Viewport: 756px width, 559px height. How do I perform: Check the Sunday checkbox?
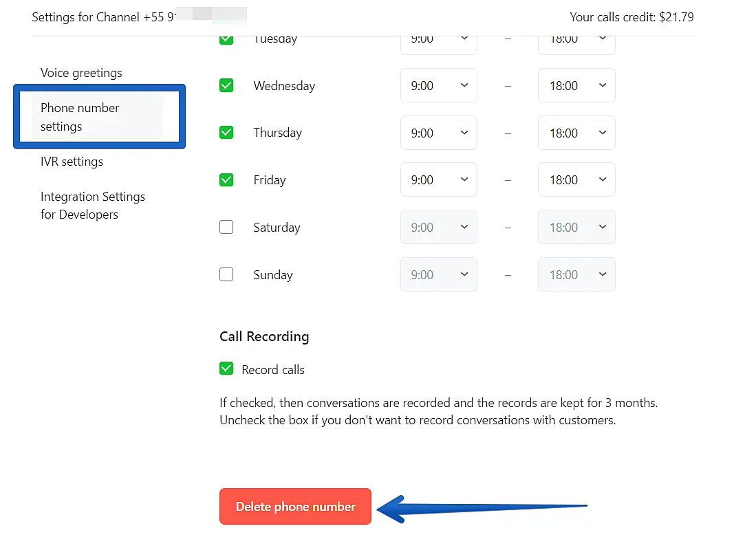click(226, 274)
